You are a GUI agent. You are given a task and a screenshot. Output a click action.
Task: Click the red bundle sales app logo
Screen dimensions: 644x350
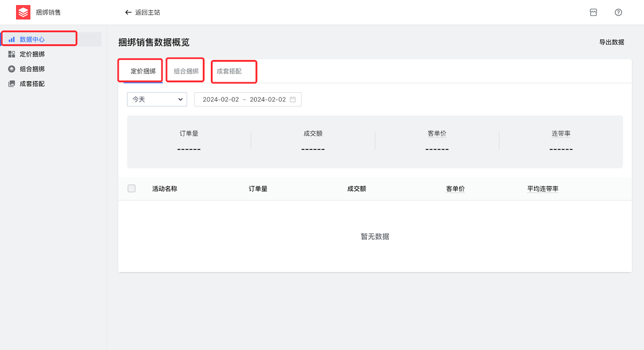click(x=23, y=12)
